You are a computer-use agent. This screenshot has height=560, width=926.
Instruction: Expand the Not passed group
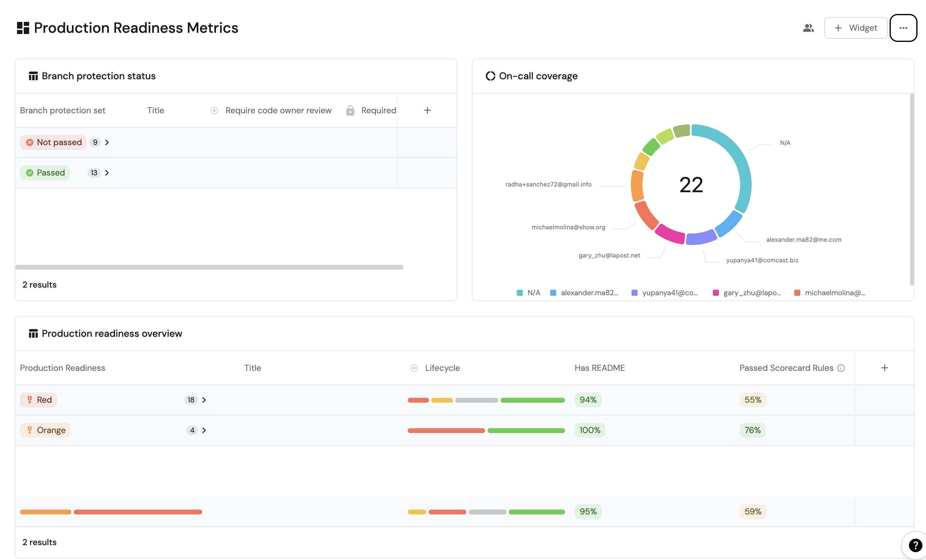pos(107,142)
